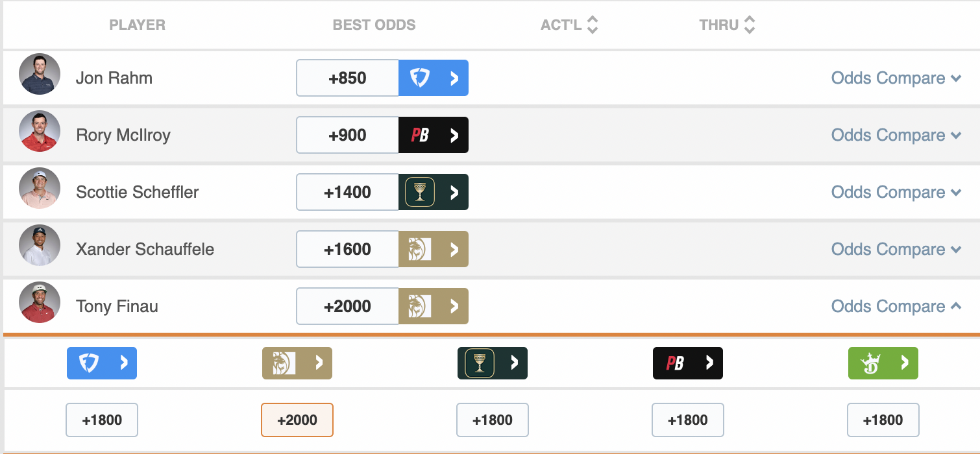The width and height of the screenshot is (980, 454).
Task: Sort by THRU column
Action: 728,25
